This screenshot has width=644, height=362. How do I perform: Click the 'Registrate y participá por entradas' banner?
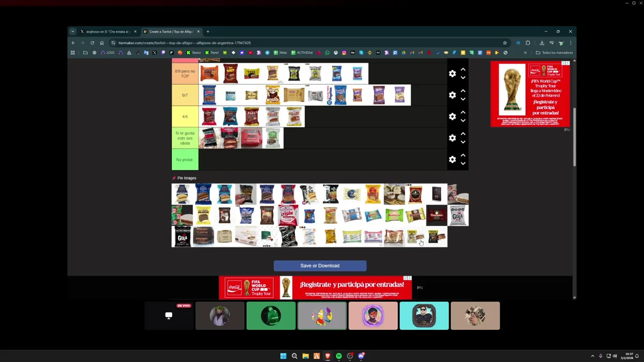pos(315,287)
